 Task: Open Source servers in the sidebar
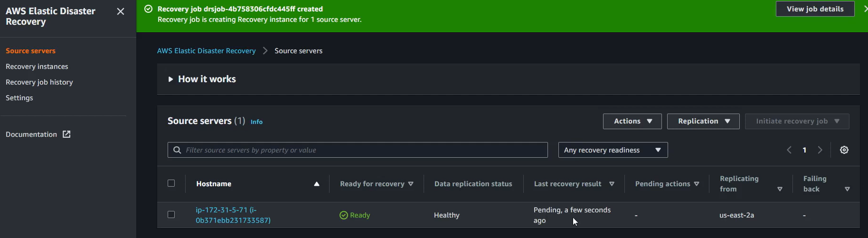point(30,51)
